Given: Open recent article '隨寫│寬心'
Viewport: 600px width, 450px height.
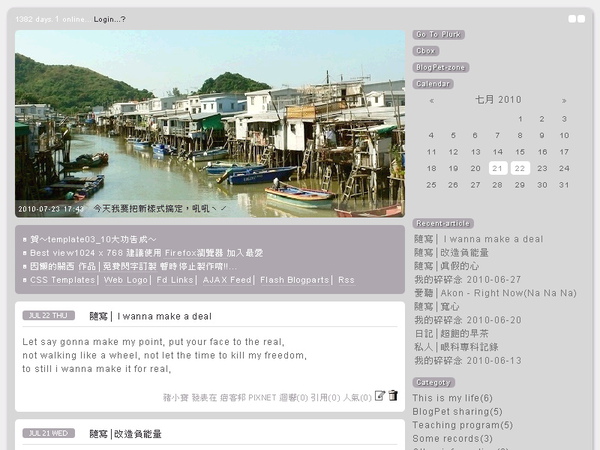Looking at the screenshot, I should click(x=437, y=307).
